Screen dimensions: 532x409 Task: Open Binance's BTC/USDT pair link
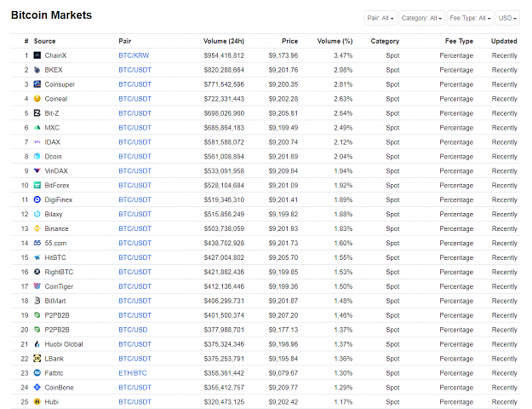[x=134, y=228]
